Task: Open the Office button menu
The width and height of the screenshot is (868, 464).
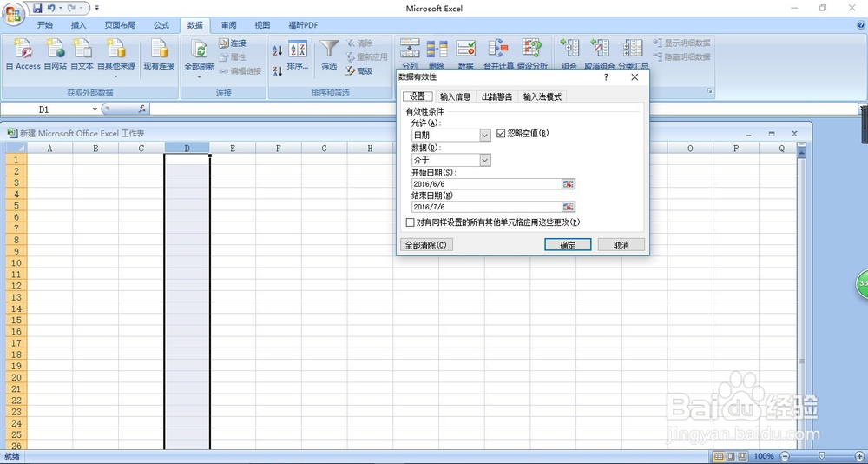Action: pyautogui.click(x=12, y=13)
